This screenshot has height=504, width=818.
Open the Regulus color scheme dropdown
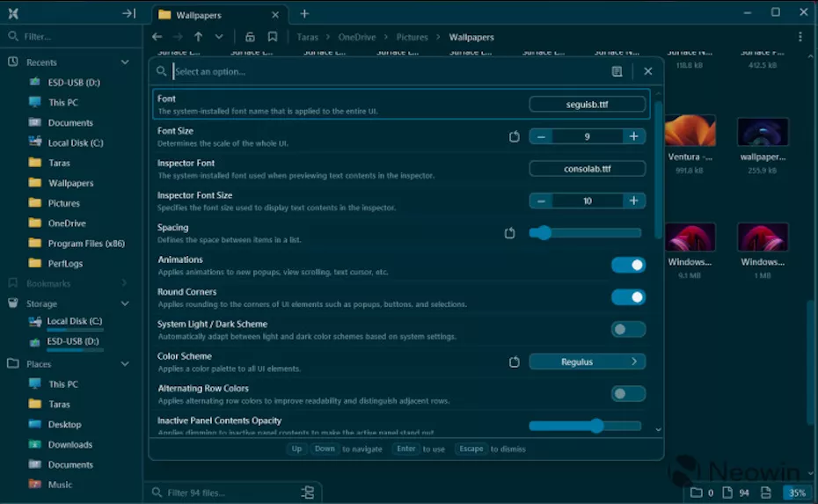[587, 362]
